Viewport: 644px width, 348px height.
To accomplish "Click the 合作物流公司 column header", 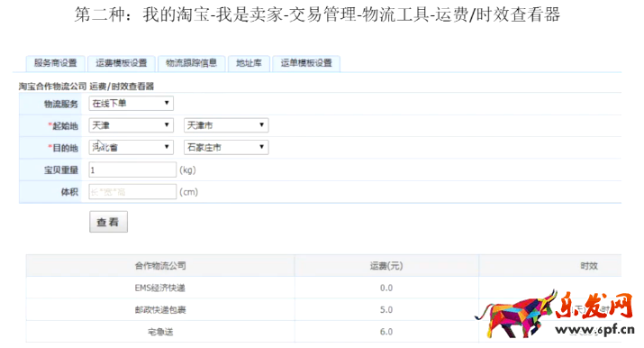I will click(160, 266).
